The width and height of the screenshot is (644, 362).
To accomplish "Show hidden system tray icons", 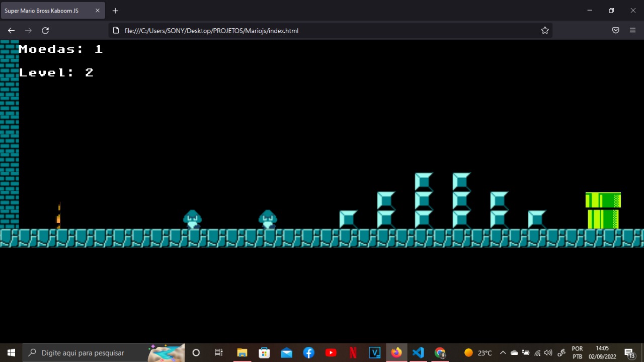I will click(503, 353).
